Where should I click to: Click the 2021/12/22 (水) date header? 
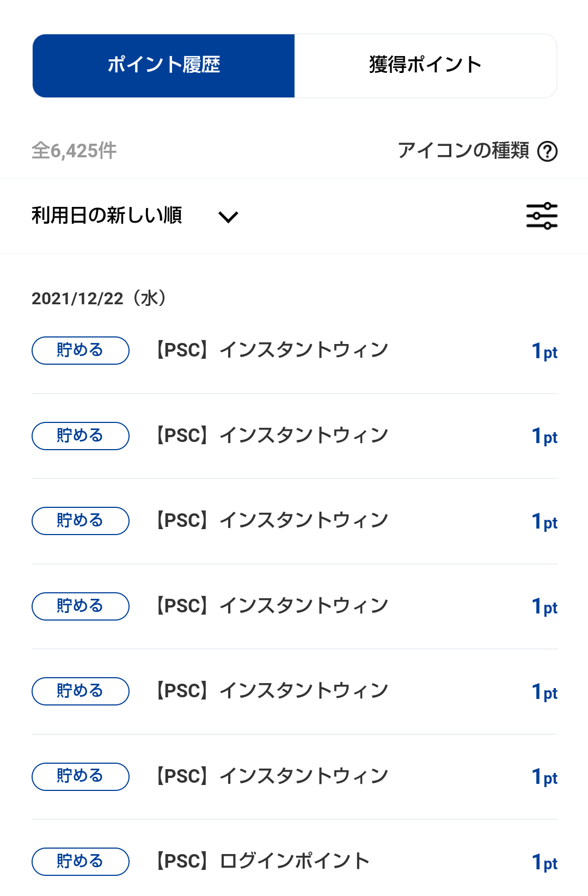pos(99,298)
